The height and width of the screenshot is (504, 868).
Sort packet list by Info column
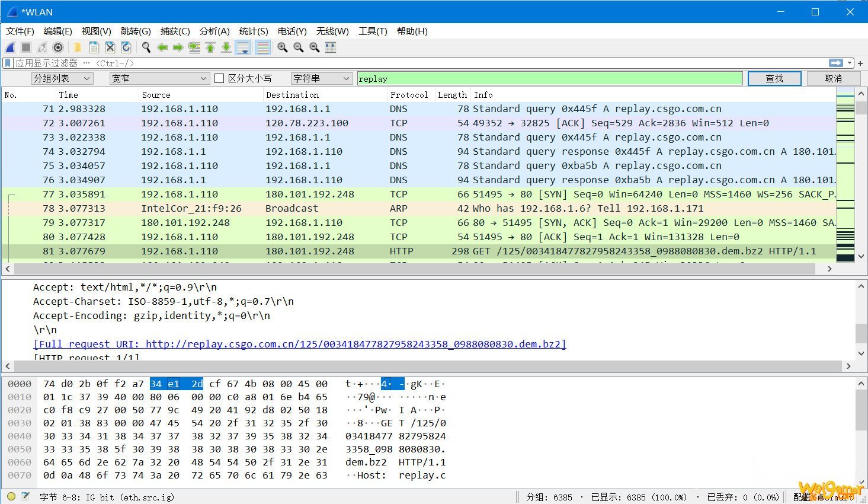(x=653, y=95)
